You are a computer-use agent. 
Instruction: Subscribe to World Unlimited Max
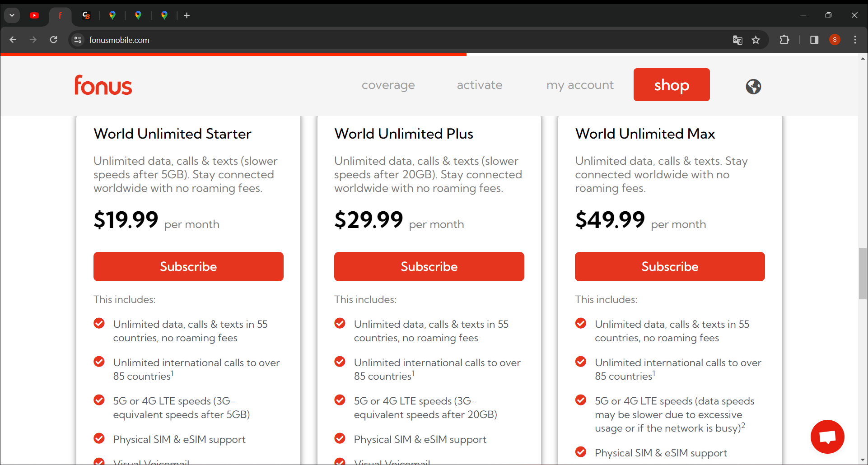click(670, 266)
